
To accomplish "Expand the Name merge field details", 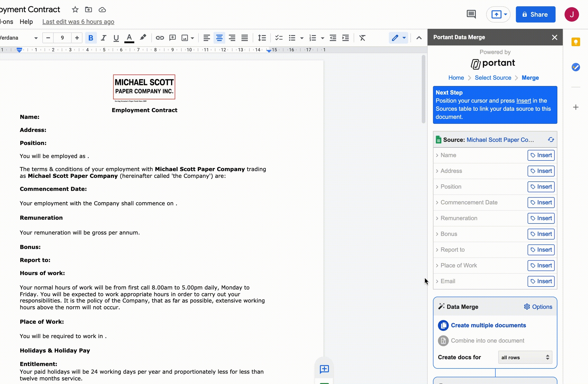I will (x=437, y=155).
